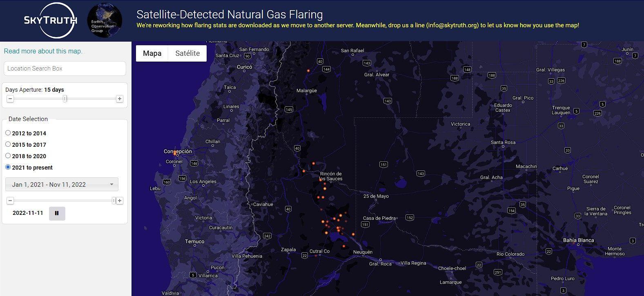The image size is (644, 296).
Task: Click the SkyTruth logo
Action: (x=50, y=20)
